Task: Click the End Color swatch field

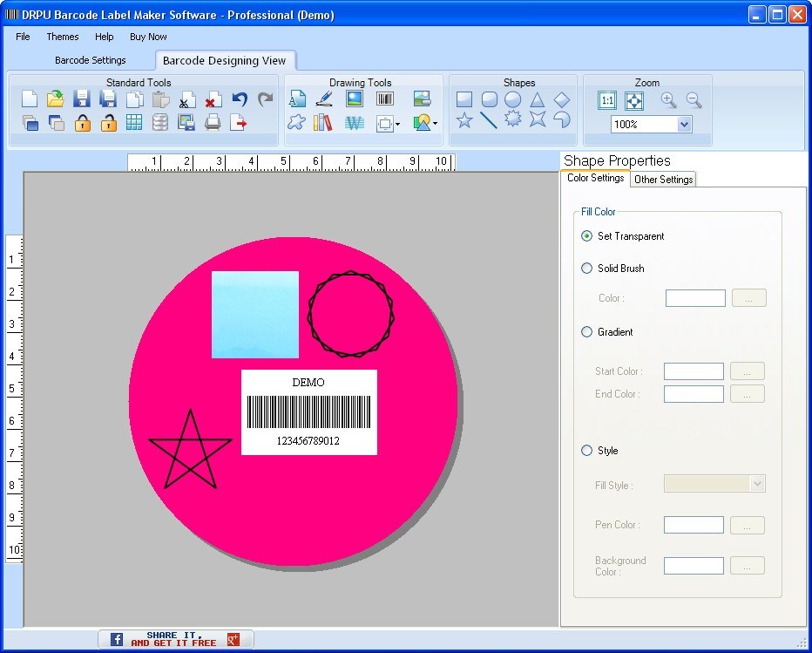Action: point(694,393)
